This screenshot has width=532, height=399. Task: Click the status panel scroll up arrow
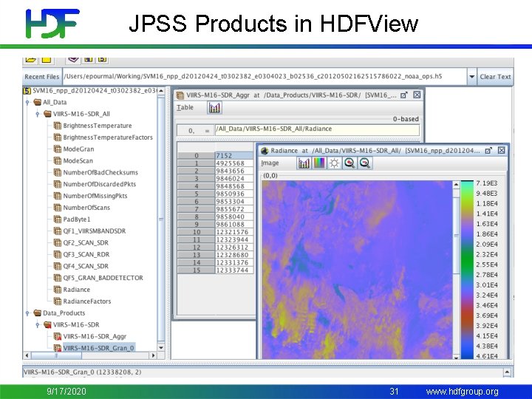coord(507,372)
